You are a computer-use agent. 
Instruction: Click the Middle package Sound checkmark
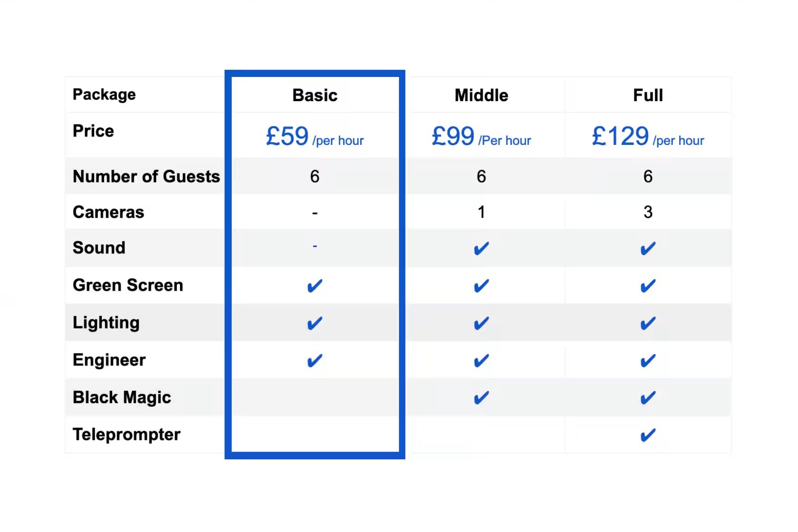coord(481,248)
